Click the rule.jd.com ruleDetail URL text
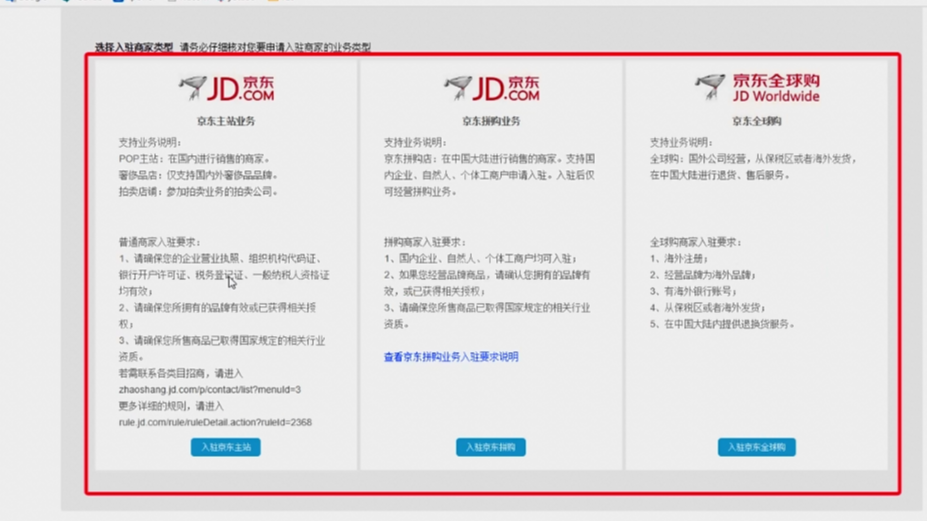The height and width of the screenshot is (521, 927). [x=215, y=422]
